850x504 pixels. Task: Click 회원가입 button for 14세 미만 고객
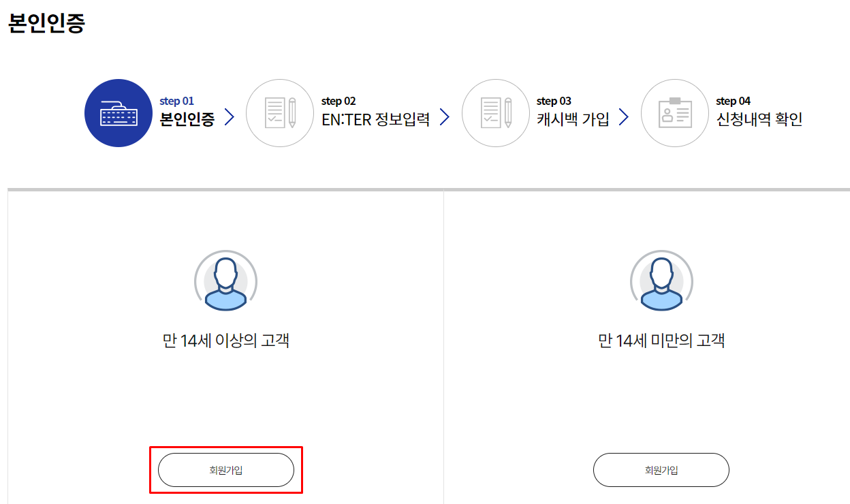661,470
